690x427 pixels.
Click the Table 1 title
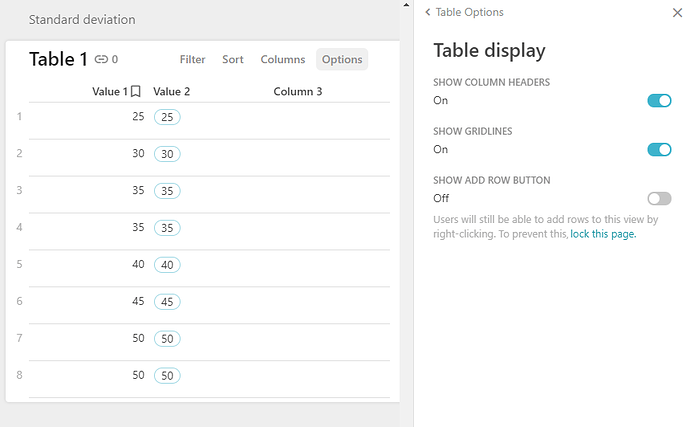(58, 60)
